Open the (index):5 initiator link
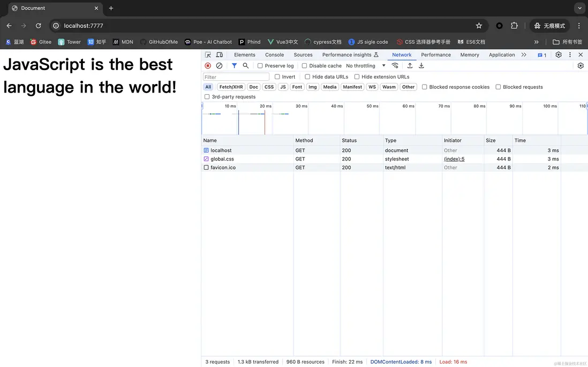The image size is (588, 367). [454, 159]
